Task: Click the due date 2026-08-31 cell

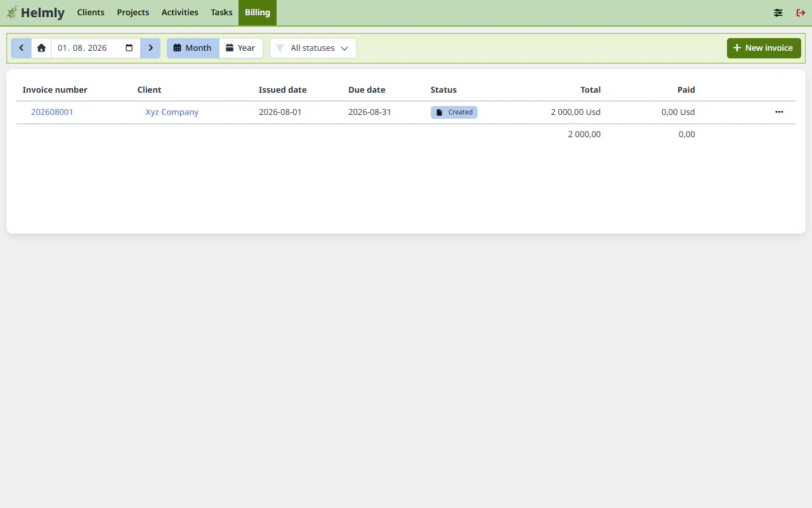Action: coord(370,112)
